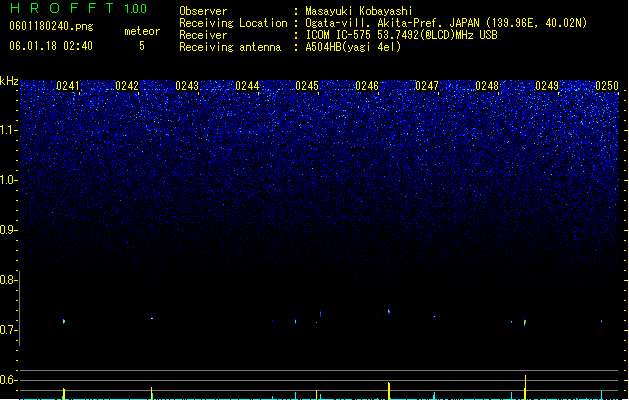Click the kHz unit label
Viewport: 629px width, 400px height.
(9, 81)
